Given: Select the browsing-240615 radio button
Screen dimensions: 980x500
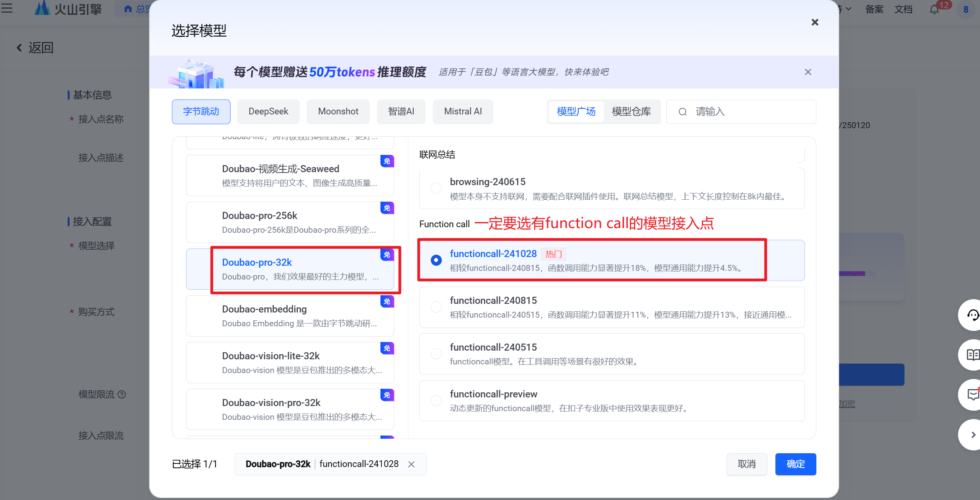Looking at the screenshot, I should [436, 188].
